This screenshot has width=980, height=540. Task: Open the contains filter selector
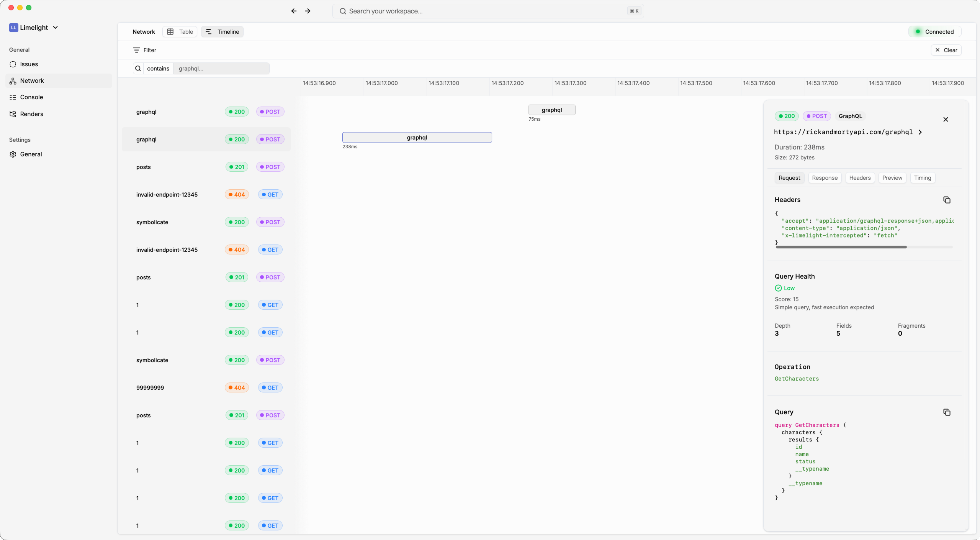pos(158,68)
